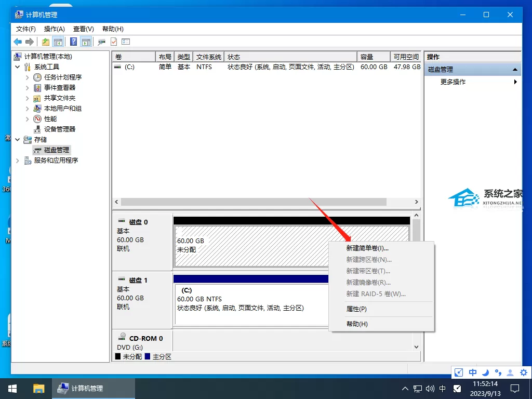Sort by the 状态 column header
The image size is (532, 399).
pyautogui.click(x=291, y=57)
